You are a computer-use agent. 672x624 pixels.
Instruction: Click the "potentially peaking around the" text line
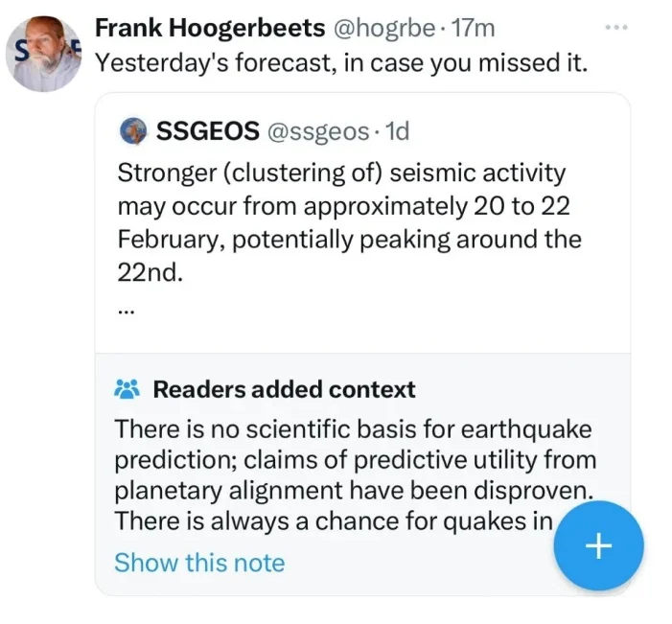click(x=348, y=239)
